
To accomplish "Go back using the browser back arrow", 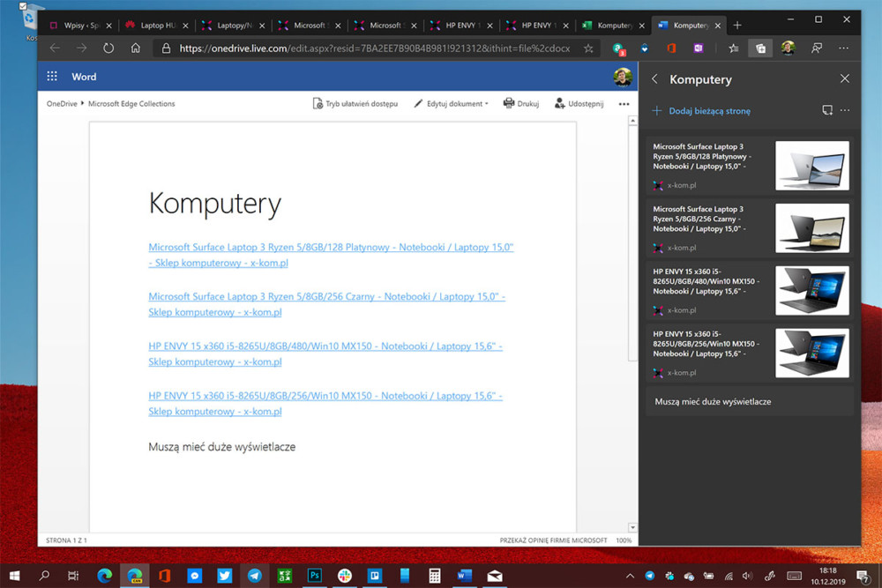I will [55, 48].
